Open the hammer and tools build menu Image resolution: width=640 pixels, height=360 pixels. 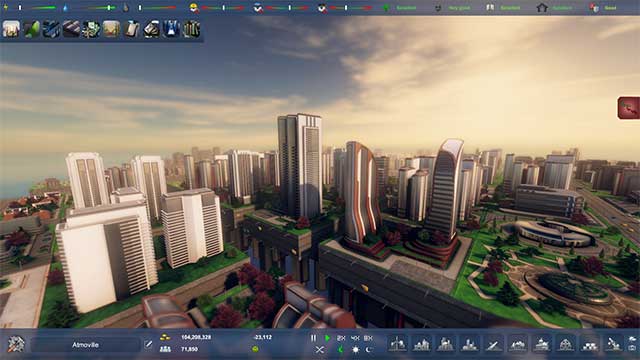[x=16, y=344]
